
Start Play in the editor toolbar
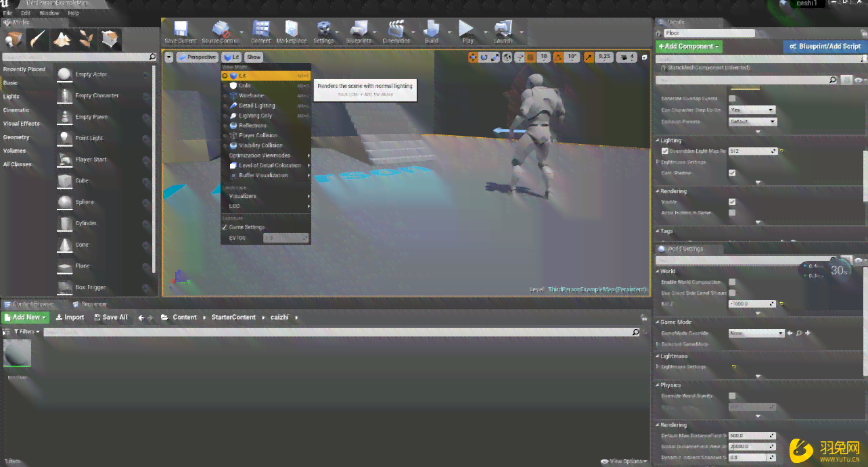pyautogui.click(x=467, y=30)
